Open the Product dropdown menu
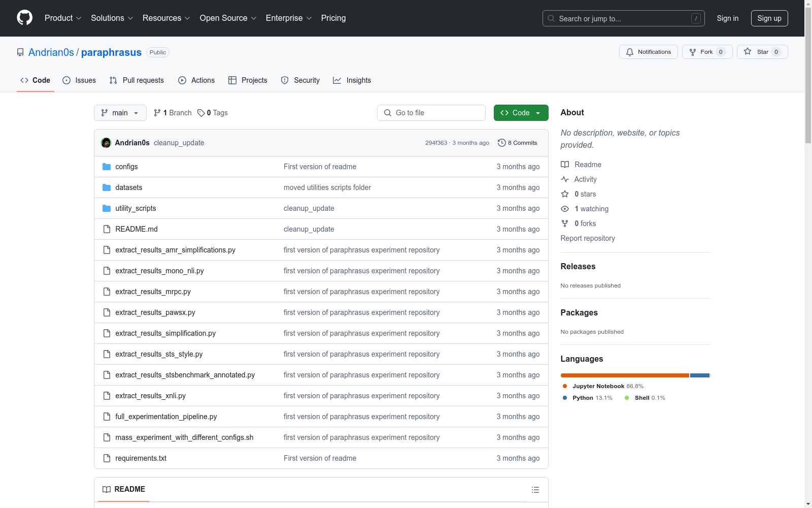The width and height of the screenshot is (812, 508). [63, 18]
